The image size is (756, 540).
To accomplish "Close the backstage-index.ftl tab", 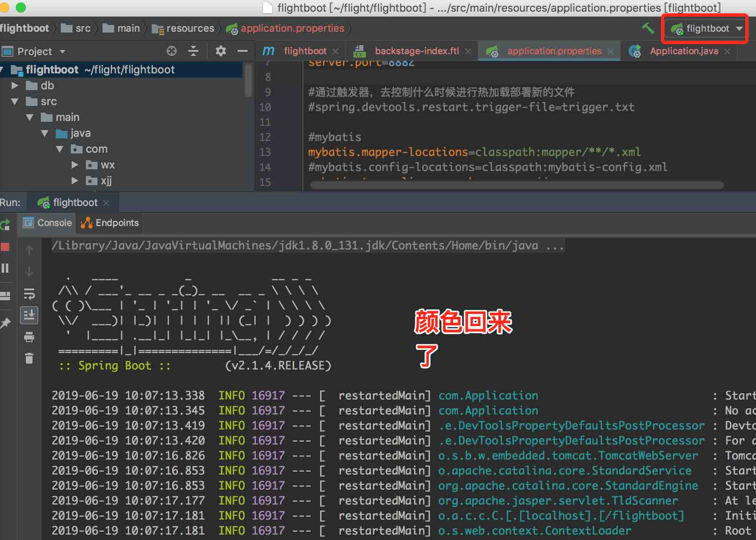I will (468, 51).
